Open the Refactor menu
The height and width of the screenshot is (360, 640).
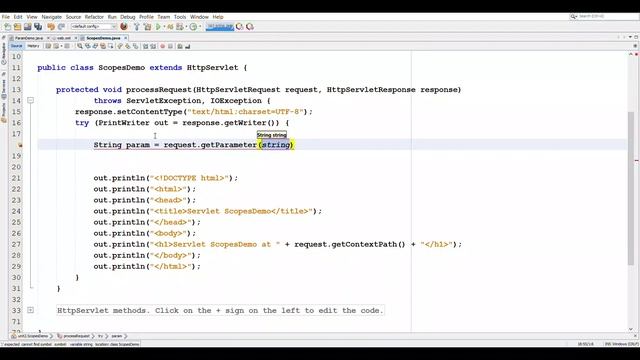[94, 17]
